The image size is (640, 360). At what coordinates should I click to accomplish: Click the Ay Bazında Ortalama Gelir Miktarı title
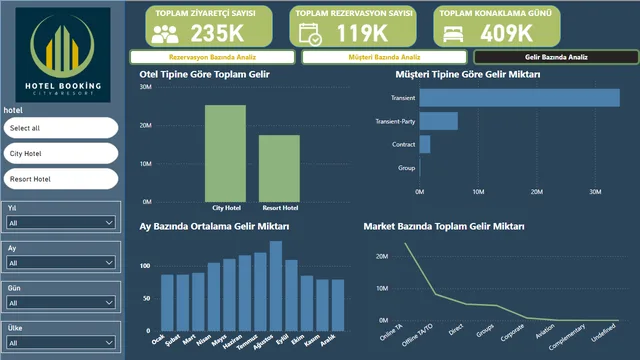214,227
